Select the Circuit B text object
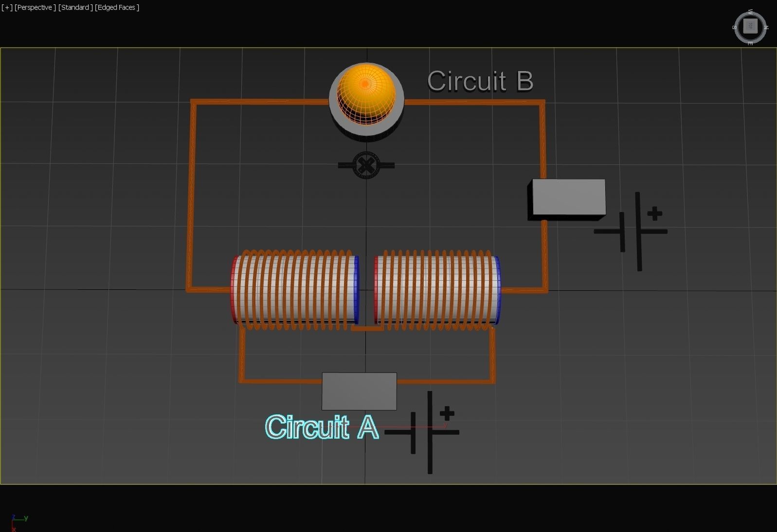Screen dimensions: 777x532 [480, 81]
